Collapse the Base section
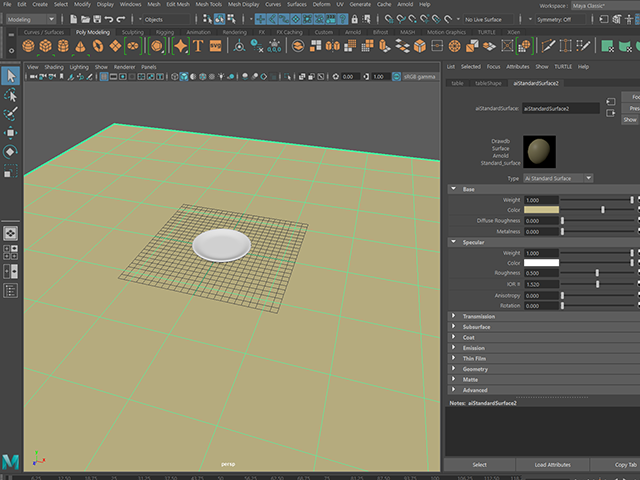 [x=453, y=189]
